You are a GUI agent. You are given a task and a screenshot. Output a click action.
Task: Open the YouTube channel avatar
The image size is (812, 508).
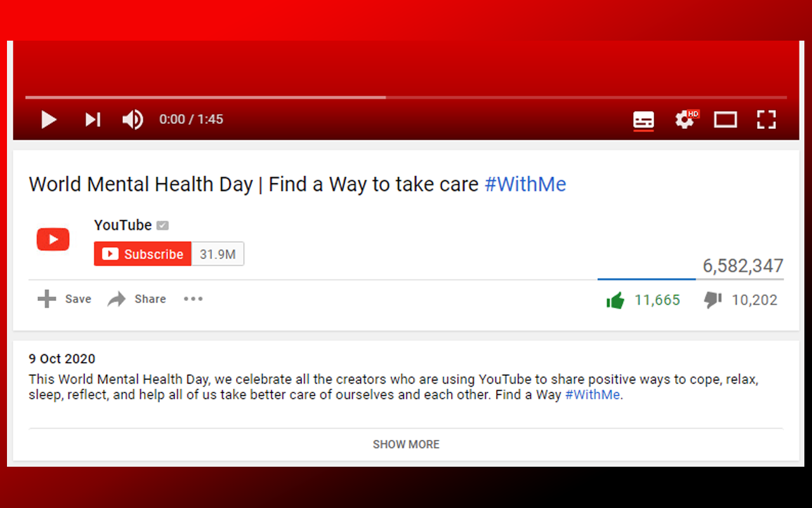(x=53, y=239)
